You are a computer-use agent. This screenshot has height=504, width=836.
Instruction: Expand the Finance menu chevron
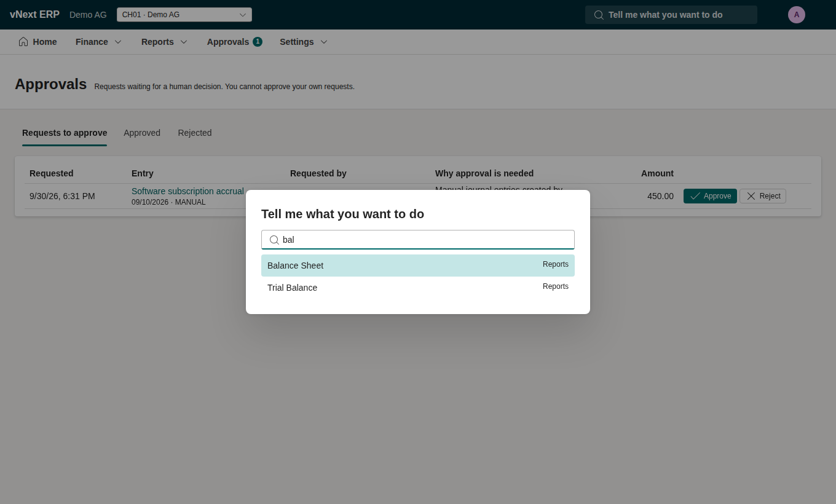(118, 42)
